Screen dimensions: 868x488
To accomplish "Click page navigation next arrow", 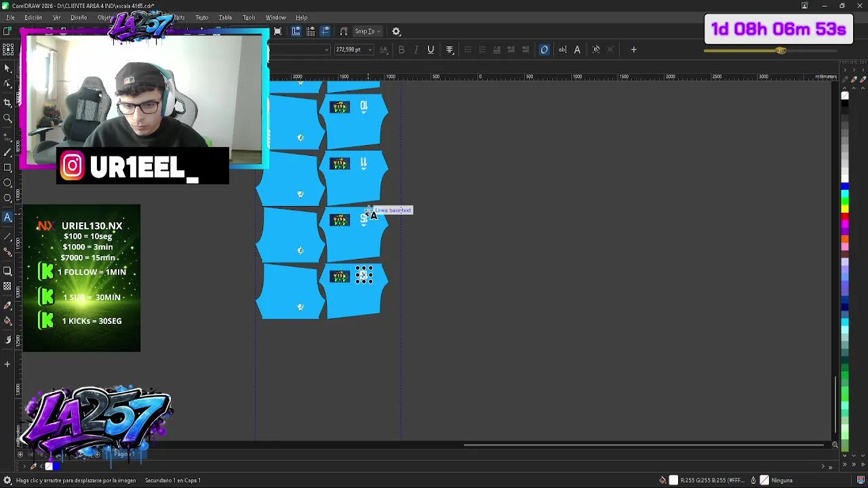I will 823,466.
